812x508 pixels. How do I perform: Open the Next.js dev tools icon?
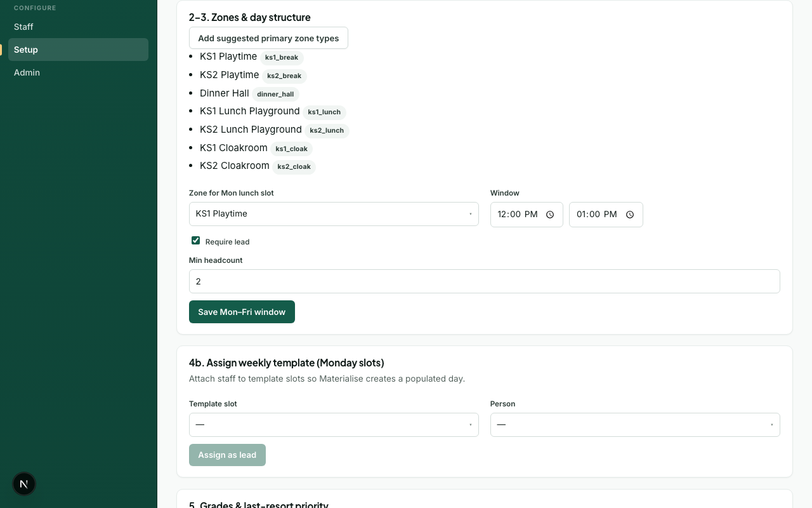[x=24, y=484]
